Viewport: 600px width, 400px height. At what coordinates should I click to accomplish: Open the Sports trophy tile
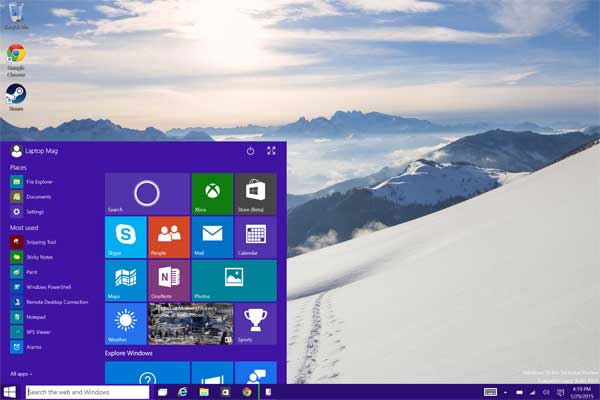256,324
